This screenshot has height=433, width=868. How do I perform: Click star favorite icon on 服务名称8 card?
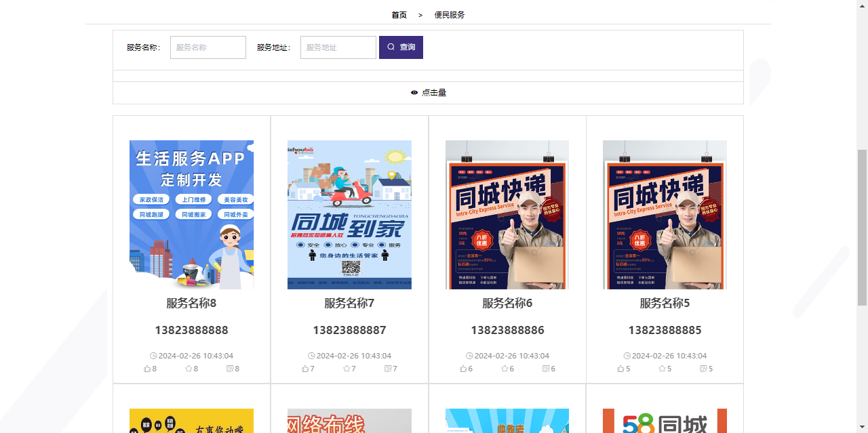pyautogui.click(x=189, y=369)
